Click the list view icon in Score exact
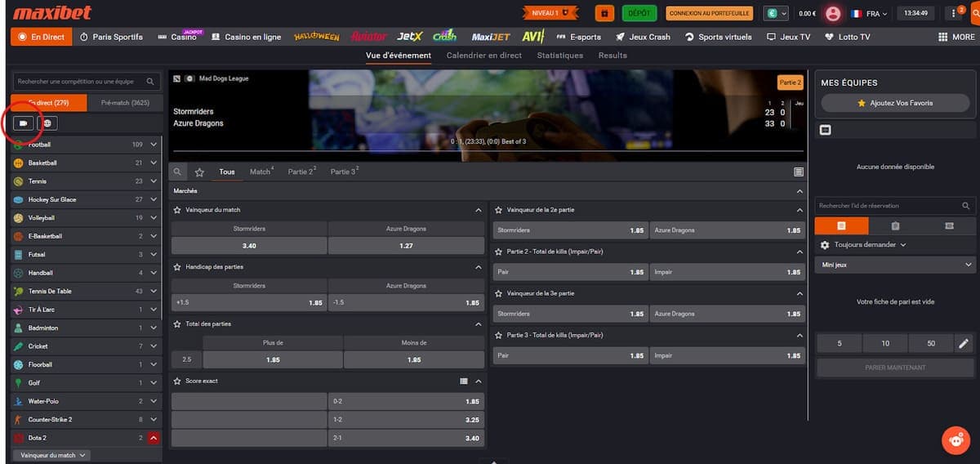Screen dimensions: 980x464 (x=464, y=381)
